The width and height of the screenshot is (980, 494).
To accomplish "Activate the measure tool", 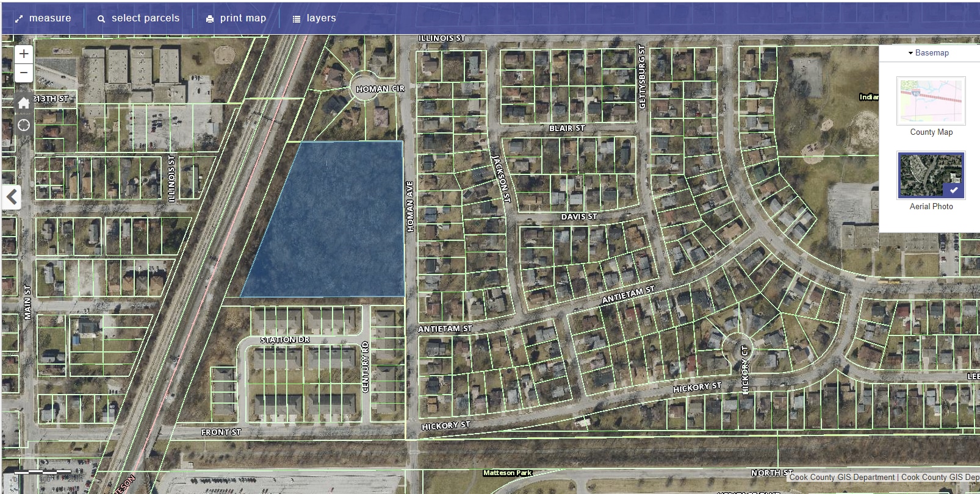I will (x=43, y=18).
